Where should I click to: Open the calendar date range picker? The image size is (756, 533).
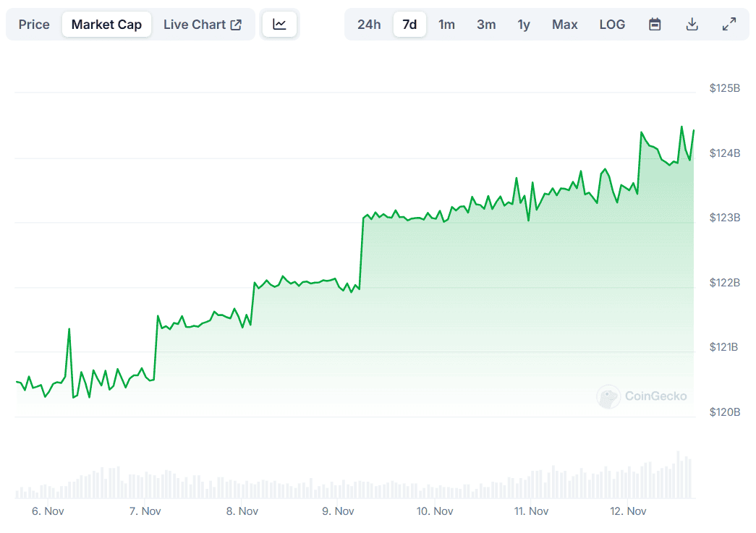[654, 23]
